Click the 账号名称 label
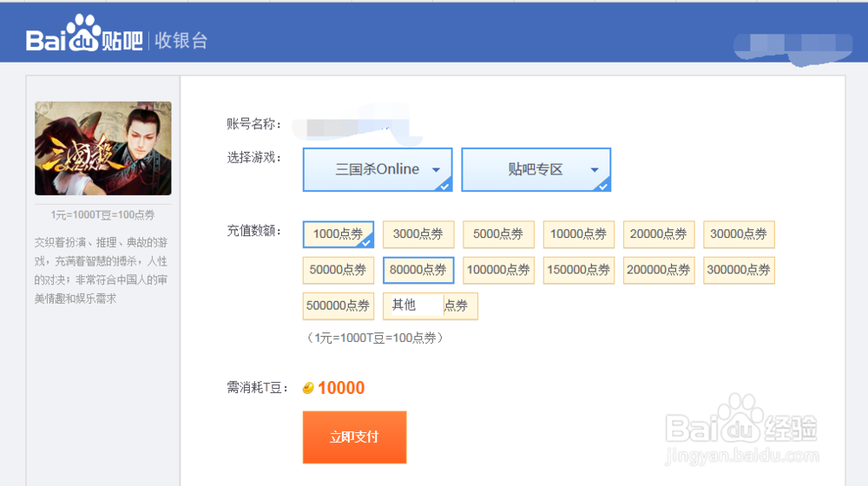This screenshot has width=868, height=486. (254, 124)
